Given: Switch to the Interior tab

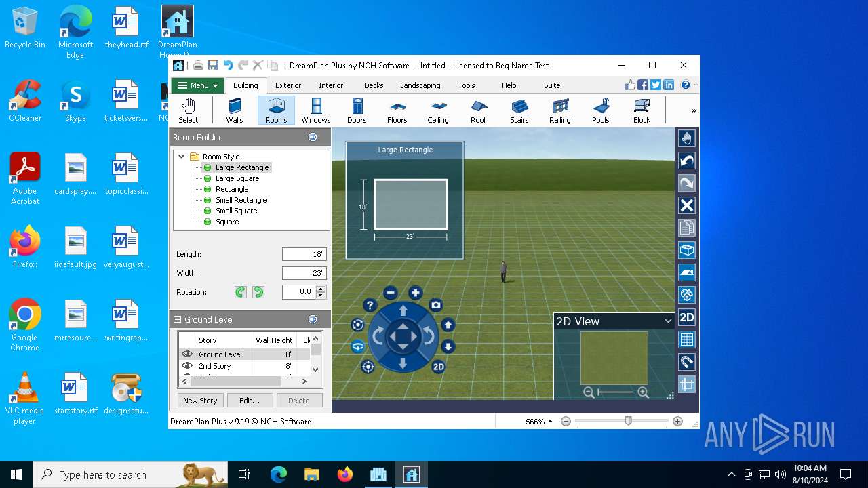Looking at the screenshot, I should [331, 85].
